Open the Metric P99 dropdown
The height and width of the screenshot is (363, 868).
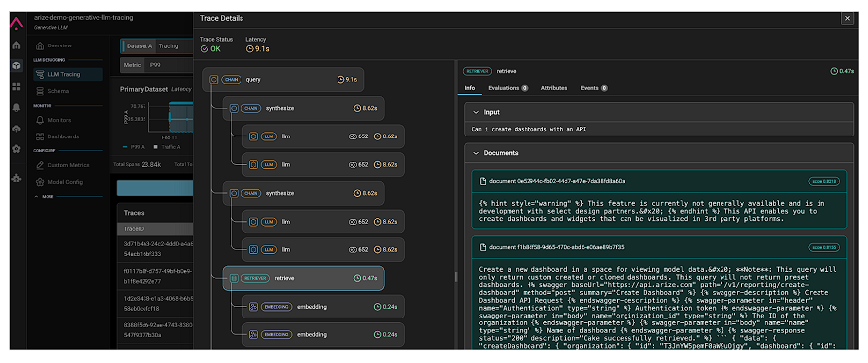click(156, 65)
